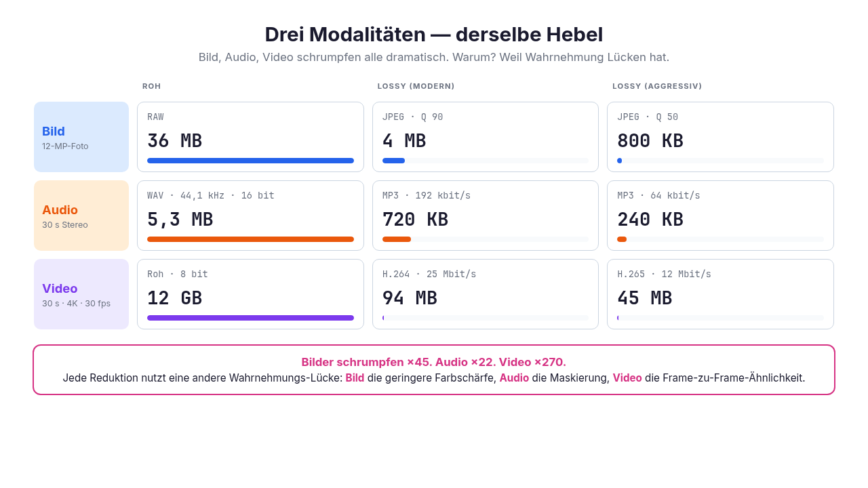Select the Audio 30 s Stereo label
Viewport: 868px width, 488px height.
point(81,216)
